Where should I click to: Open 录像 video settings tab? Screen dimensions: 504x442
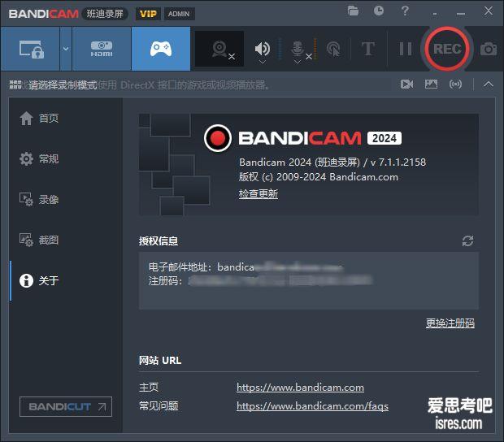pyautogui.click(x=39, y=199)
